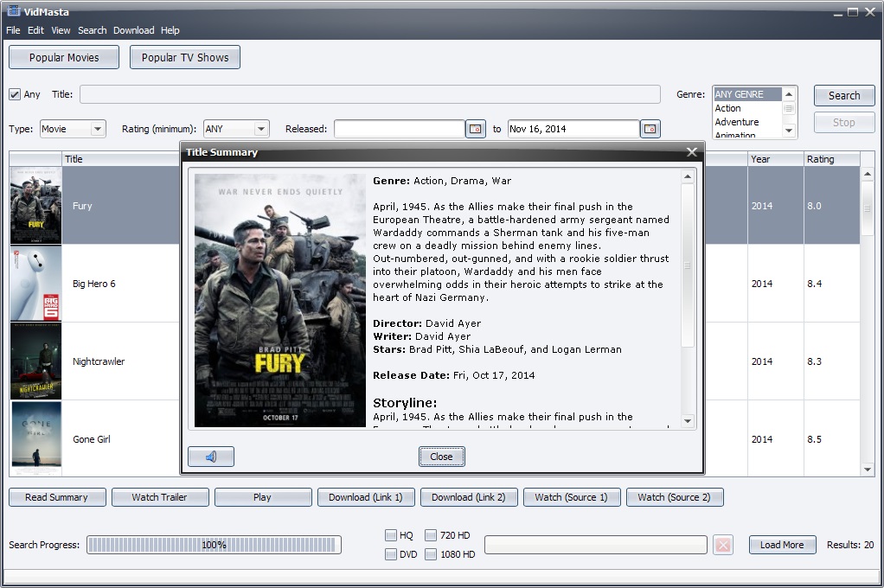
Task: Click Watch (Source 1) button
Action: [x=572, y=497]
